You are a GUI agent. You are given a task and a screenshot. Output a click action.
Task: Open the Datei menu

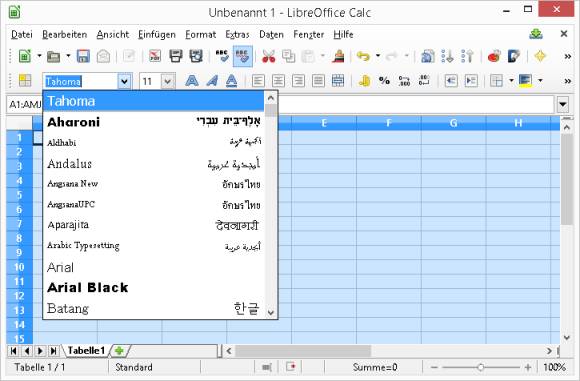point(22,34)
